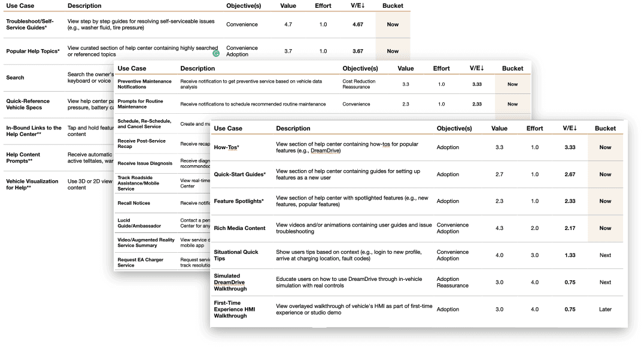The image size is (644, 348).
Task: Select 'Prompts for Routine Maintenance' use case
Action: (x=140, y=104)
